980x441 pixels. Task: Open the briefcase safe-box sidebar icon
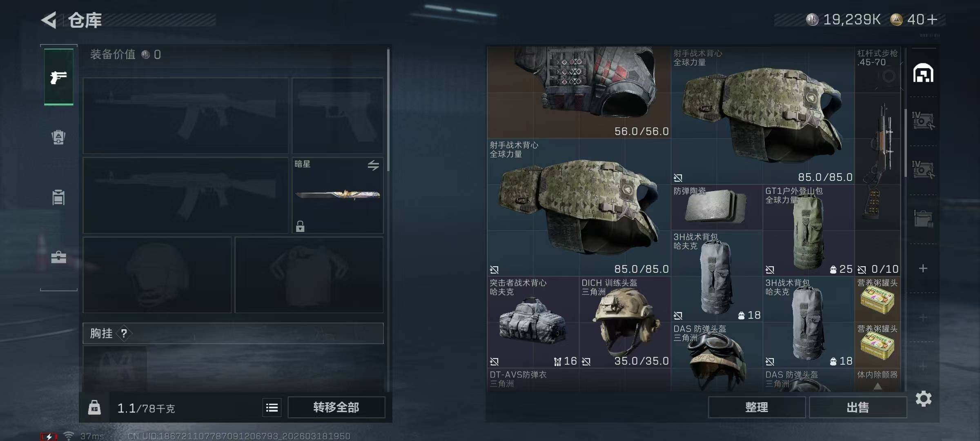[58, 257]
